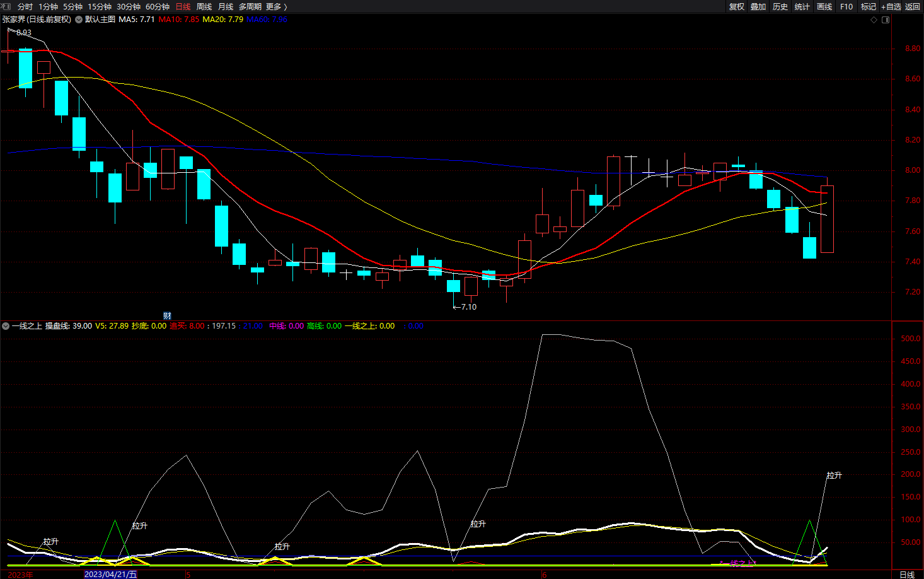Click the red 追买: 8.00 value
924x579 pixels.
(187, 326)
